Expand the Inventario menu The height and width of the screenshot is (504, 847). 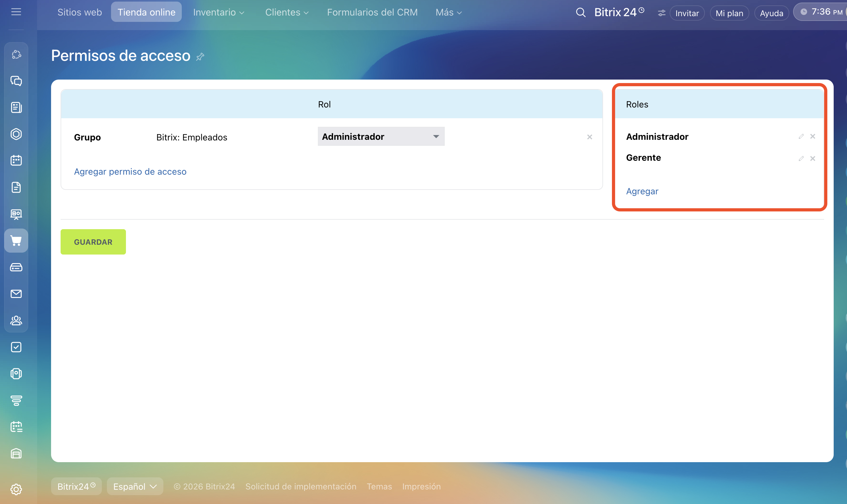coord(218,12)
